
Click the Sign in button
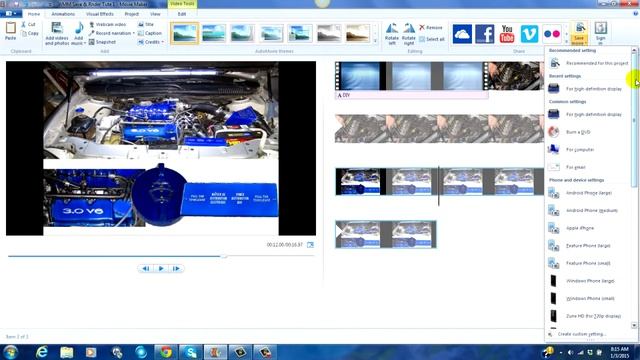[x=600, y=33]
